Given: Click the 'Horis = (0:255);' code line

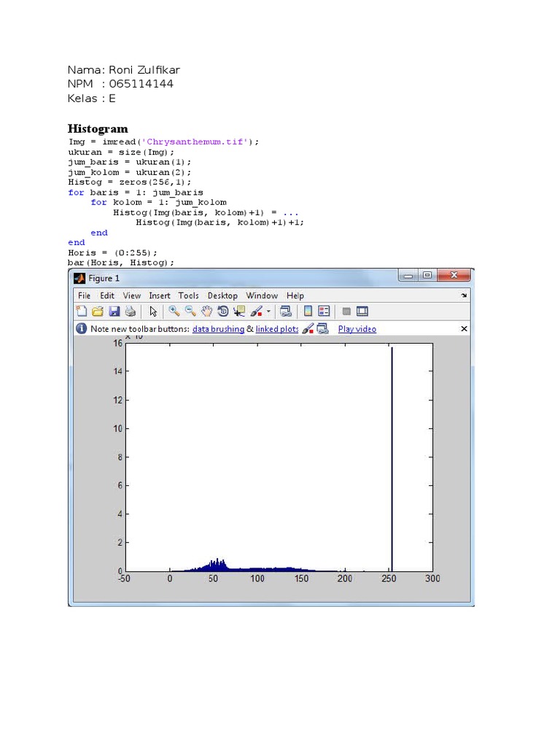Looking at the screenshot, I should tap(112, 252).
